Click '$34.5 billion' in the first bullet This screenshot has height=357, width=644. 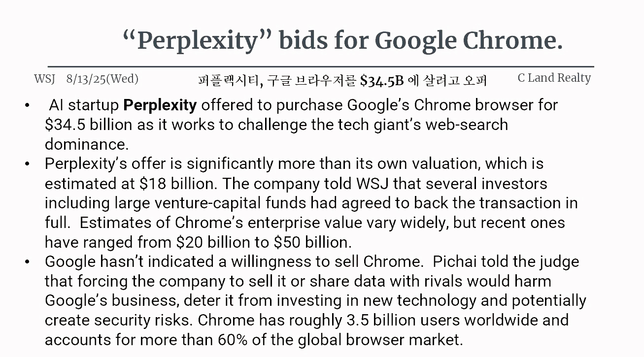[89, 125]
